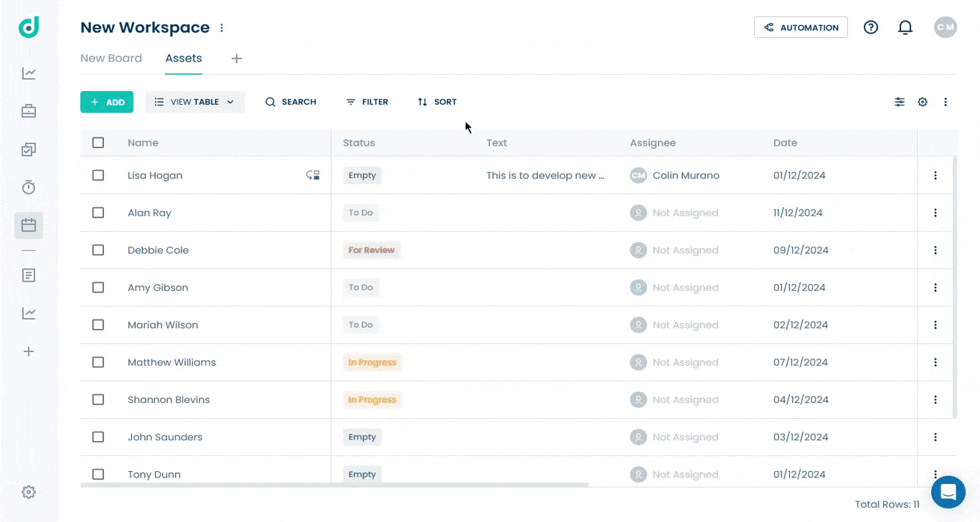Open the notifications bell
Viewport: 980px width, 522px height.
click(905, 27)
